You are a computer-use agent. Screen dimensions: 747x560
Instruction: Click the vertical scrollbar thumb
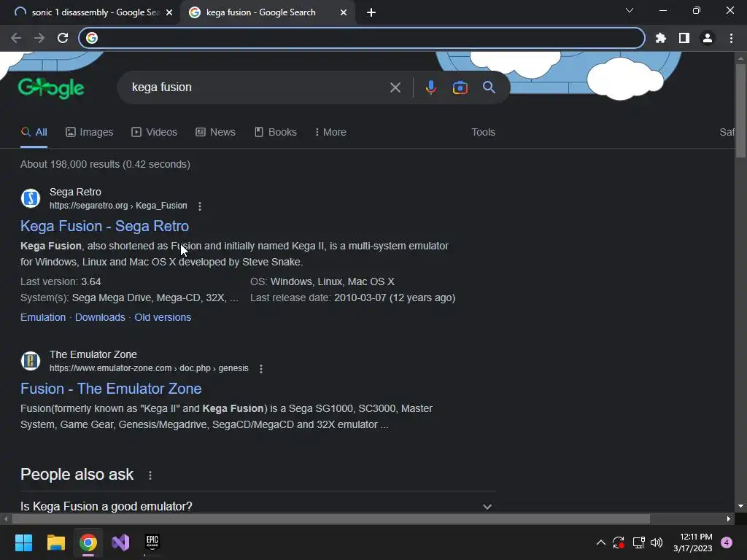click(x=740, y=109)
